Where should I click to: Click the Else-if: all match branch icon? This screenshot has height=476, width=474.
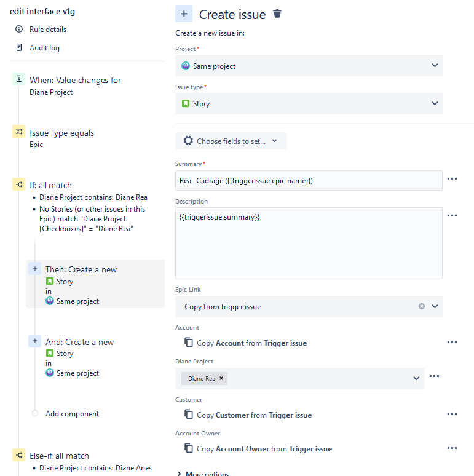click(x=19, y=455)
